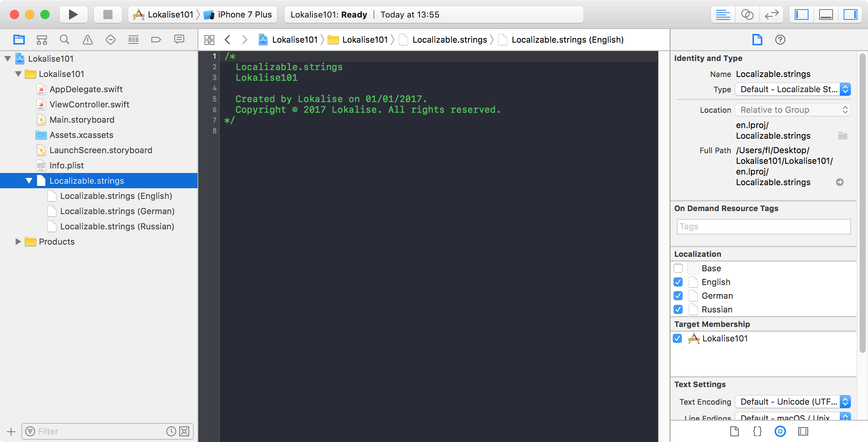Show recently edited files filter

point(171,431)
